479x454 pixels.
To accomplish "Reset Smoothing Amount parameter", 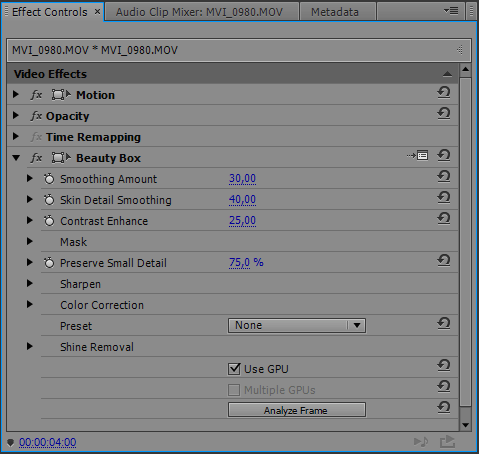I will (x=444, y=177).
